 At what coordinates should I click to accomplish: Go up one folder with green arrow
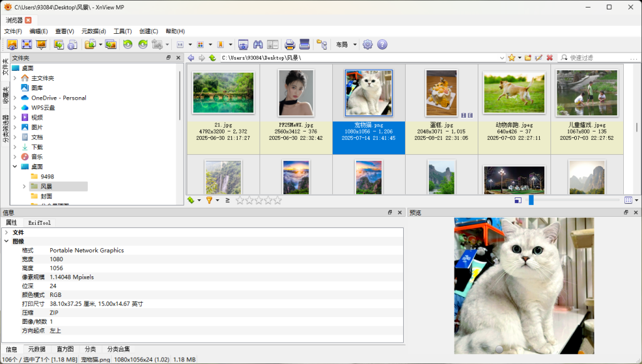(213, 58)
